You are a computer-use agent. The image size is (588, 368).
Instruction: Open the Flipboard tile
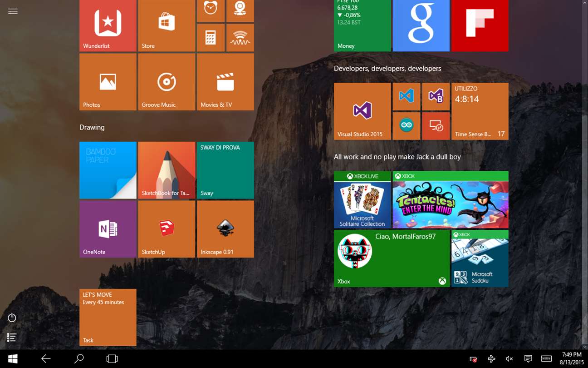[480, 25]
